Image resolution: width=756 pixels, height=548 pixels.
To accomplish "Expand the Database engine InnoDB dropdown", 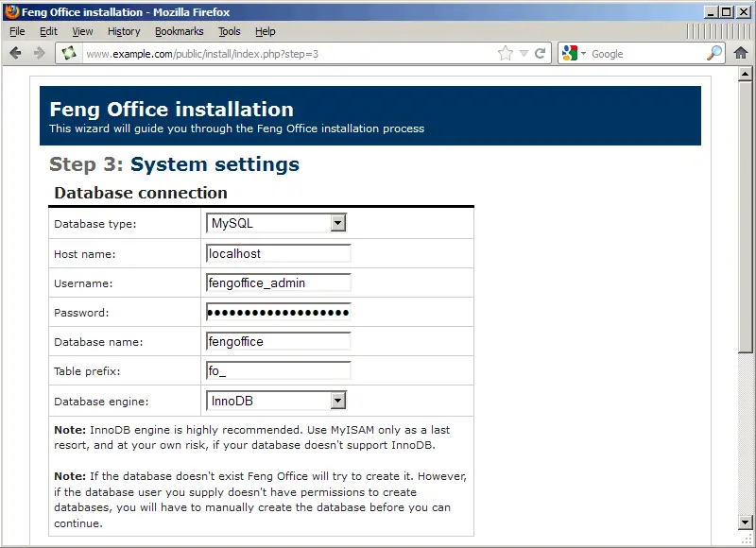I will pyautogui.click(x=276, y=401).
